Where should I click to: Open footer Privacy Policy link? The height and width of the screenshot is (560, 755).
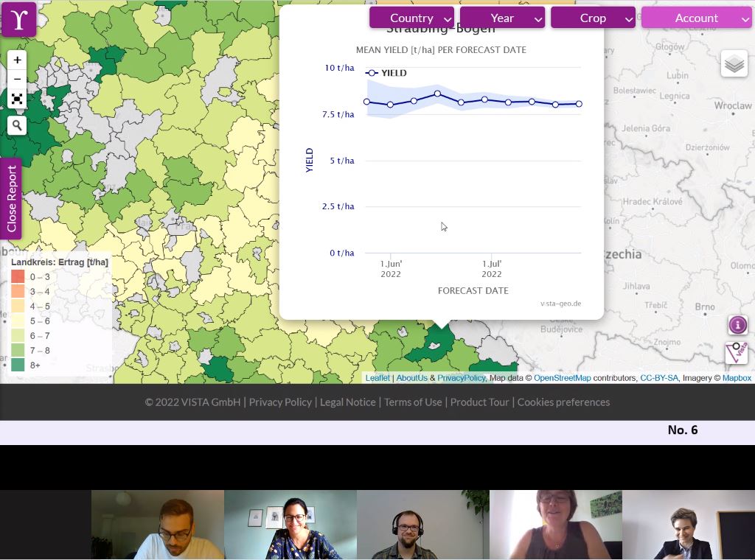pos(280,402)
